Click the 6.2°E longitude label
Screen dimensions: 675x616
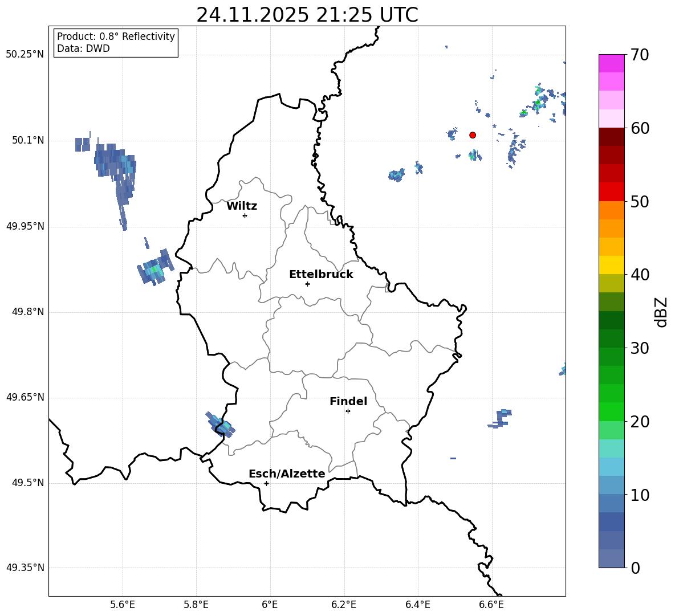tap(344, 605)
